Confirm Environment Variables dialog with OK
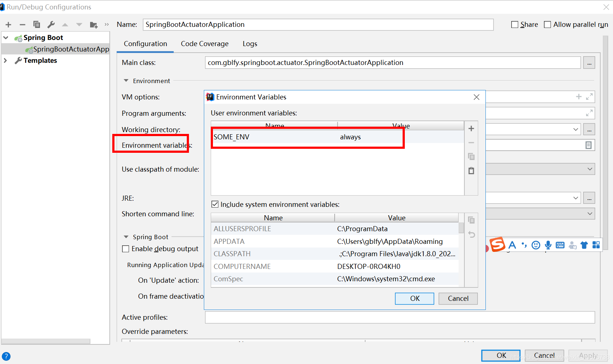The image size is (613, 364). coord(415,298)
